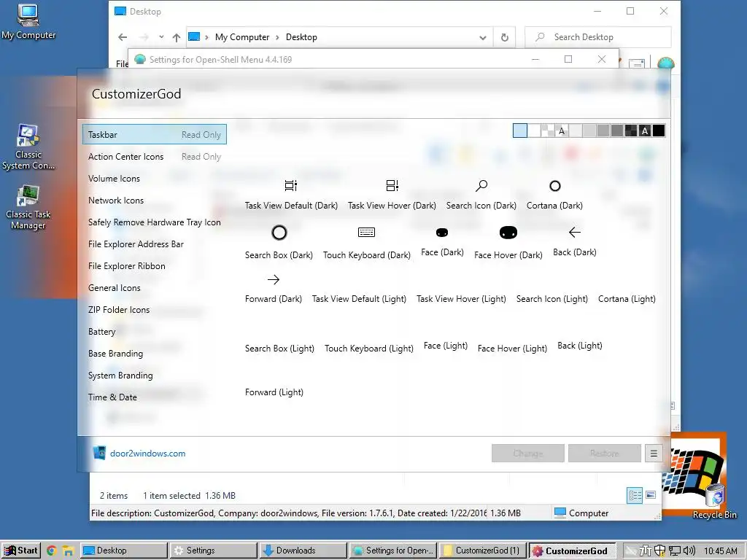747x560 pixels.
Task: Choose the black preview background swatch
Action: coord(659,131)
